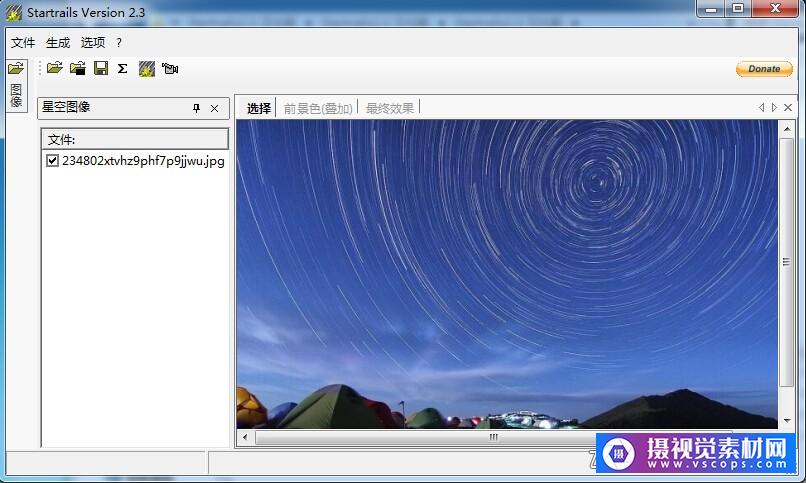Screen dimensions: 806x483
Task: Click the Donate button
Action: [x=764, y=69]
